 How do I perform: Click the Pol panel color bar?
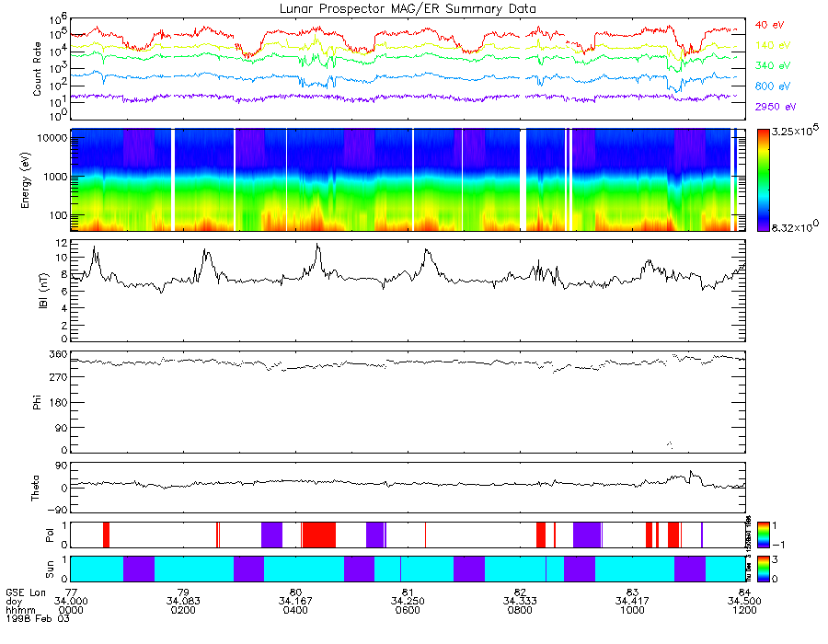coord(763,535)
